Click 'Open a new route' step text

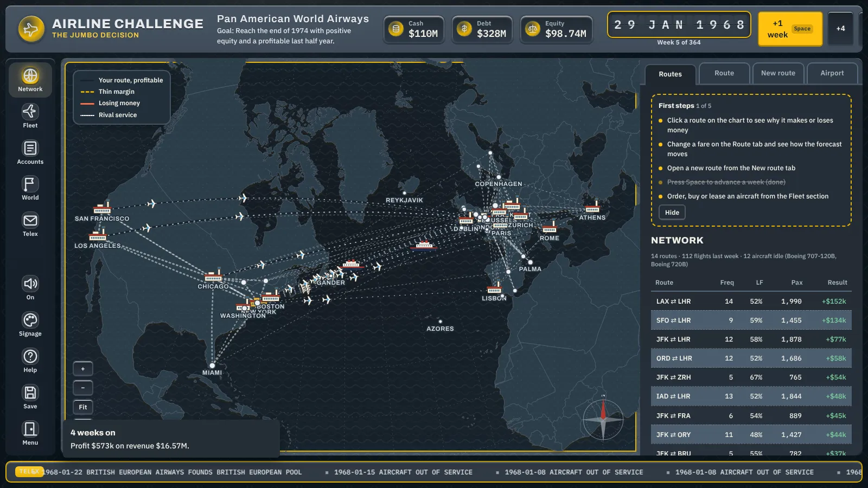point(731,168)
